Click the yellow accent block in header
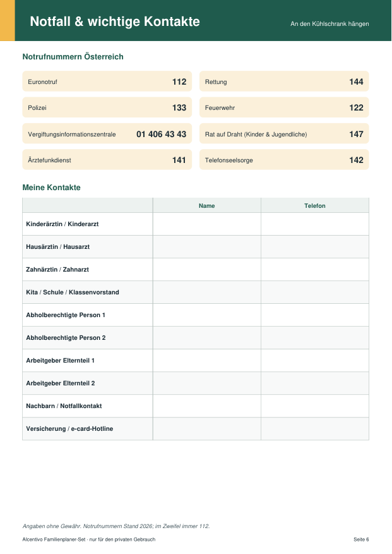The image size is (392, 554). [8, 20]
